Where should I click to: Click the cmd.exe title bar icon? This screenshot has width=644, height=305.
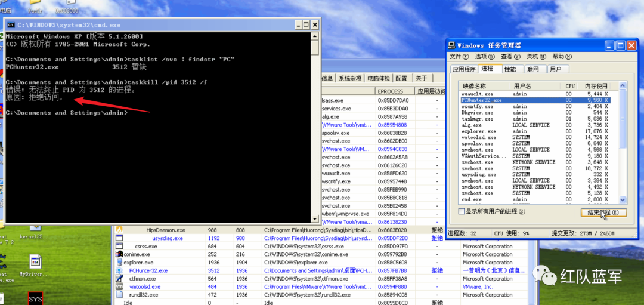click(11, 24)
